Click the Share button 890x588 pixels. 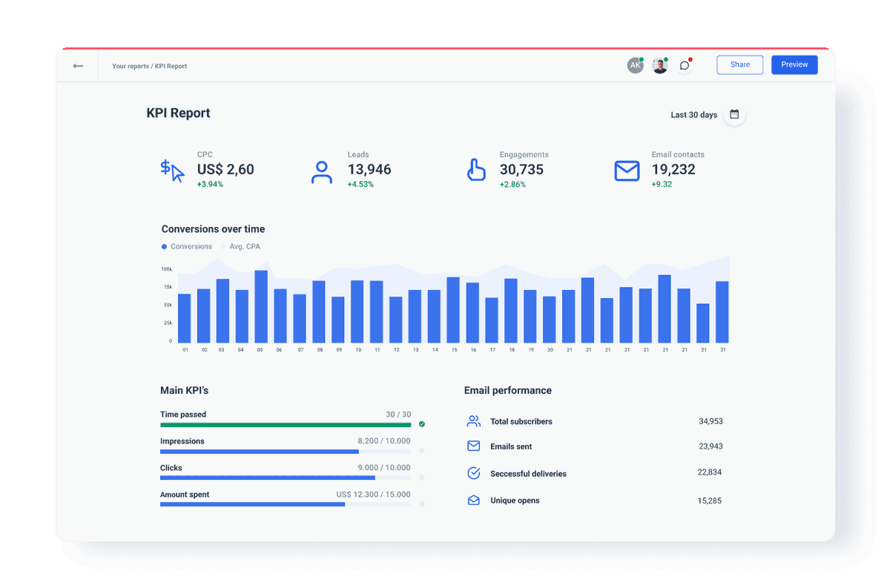739,65
